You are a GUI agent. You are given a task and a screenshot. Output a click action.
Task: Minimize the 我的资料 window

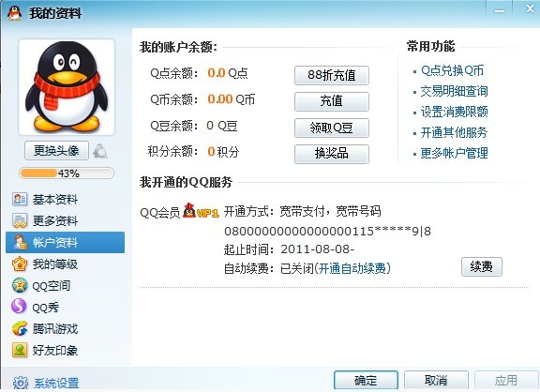pyautogui.click(x=500, y=11)
